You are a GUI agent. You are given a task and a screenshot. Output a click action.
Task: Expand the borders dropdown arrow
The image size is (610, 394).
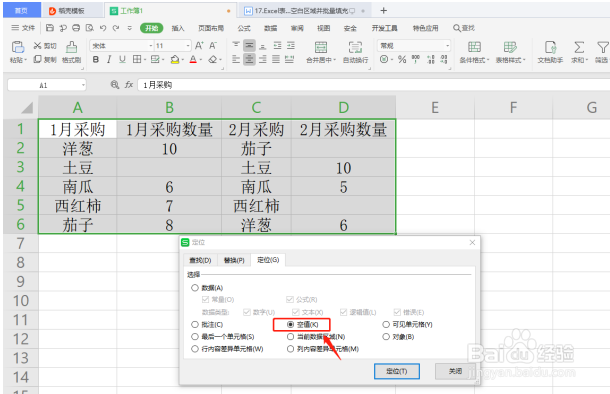145,60
